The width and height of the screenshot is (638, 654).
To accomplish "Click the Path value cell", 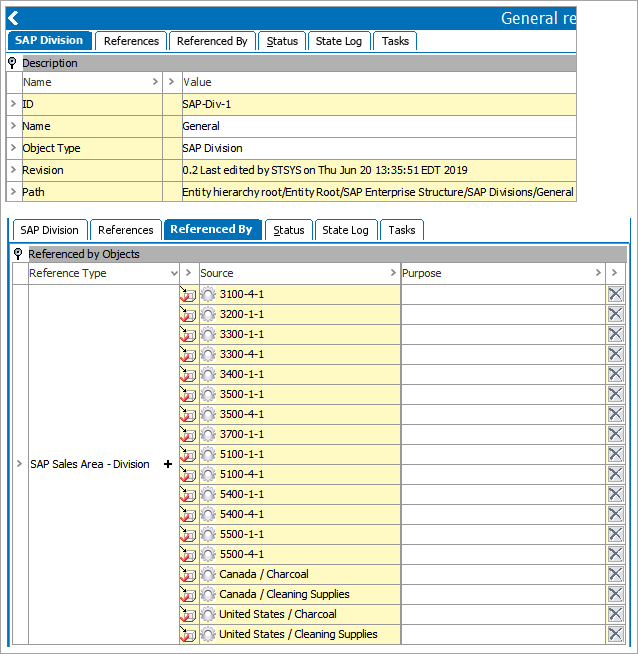I will click(379, 192).
